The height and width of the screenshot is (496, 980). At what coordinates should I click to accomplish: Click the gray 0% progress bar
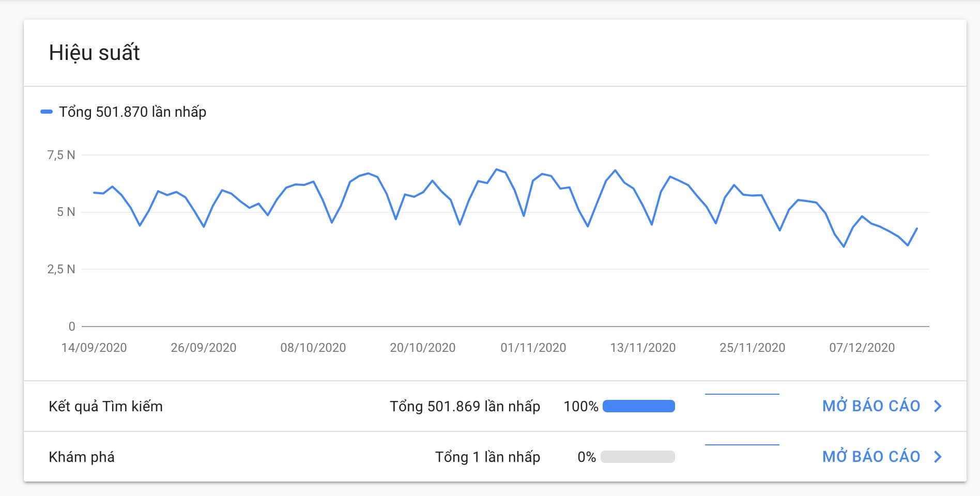638,457
